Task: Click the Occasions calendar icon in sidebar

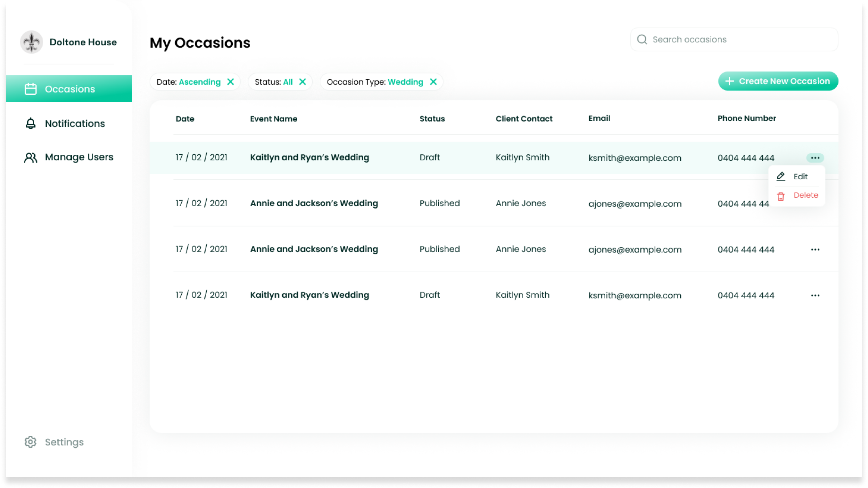Action: point(31,89)
